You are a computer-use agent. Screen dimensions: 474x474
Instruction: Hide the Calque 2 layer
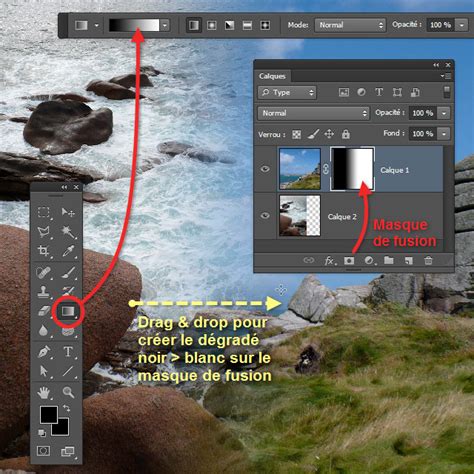coord(265,216)
